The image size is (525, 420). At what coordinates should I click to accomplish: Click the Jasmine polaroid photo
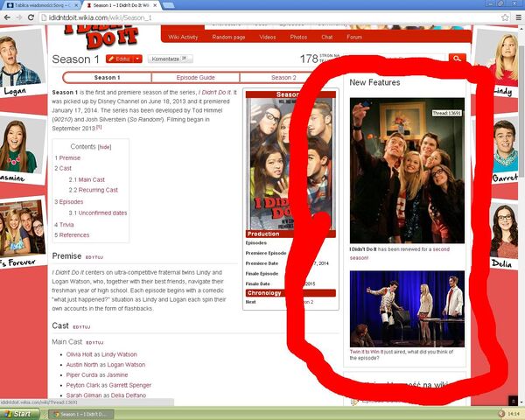[22, 150]
